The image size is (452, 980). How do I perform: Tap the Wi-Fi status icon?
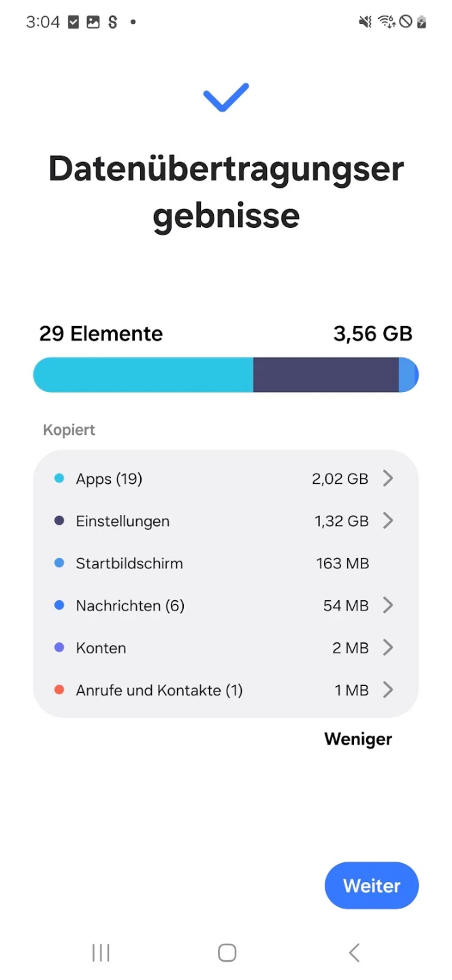point(387,22)
